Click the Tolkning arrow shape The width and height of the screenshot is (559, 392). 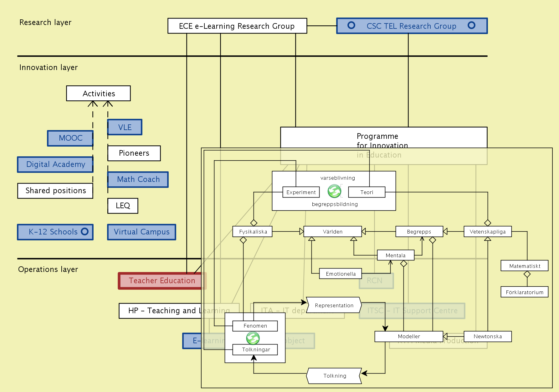click(x=334, y=376)
